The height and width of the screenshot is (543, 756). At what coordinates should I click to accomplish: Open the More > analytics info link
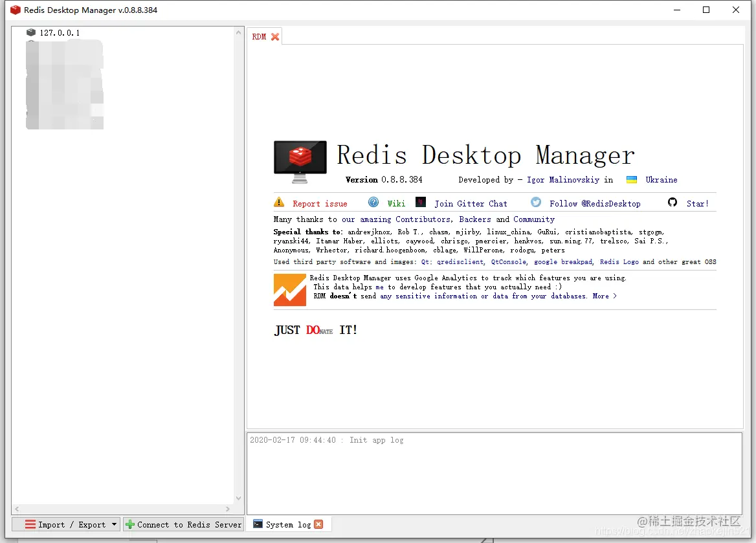point(605,296)
